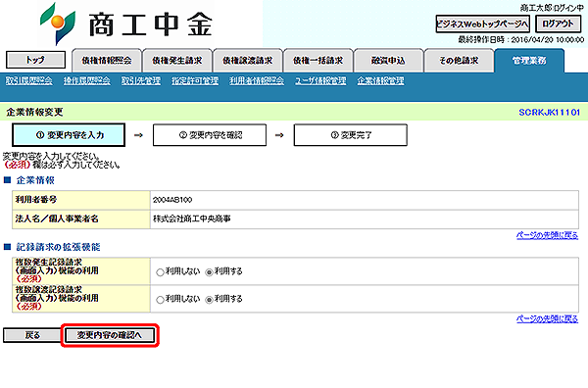The width and height of the screenshot is (588, 388).
Task: Switch to the 管理業務 tab
Action: 529,61
